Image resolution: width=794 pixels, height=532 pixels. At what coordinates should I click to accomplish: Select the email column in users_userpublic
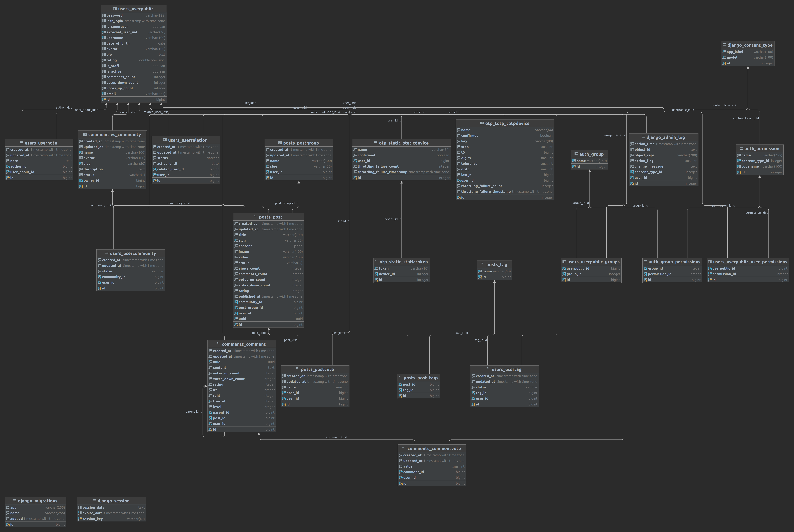(134, 94)
